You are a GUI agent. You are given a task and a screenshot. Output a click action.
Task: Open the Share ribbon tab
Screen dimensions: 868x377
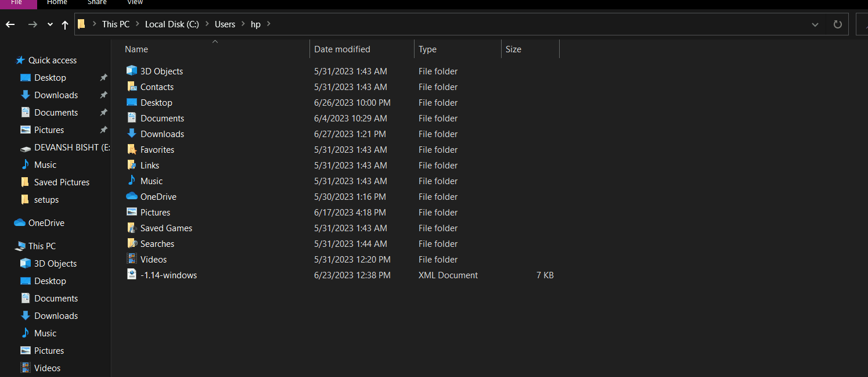click(97, 3)
